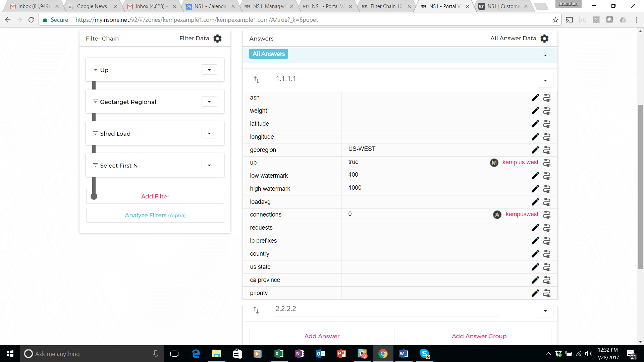This screenshot has width=644, height=362.
Task: Switch to the Google News browser tab
Action: 92,6
